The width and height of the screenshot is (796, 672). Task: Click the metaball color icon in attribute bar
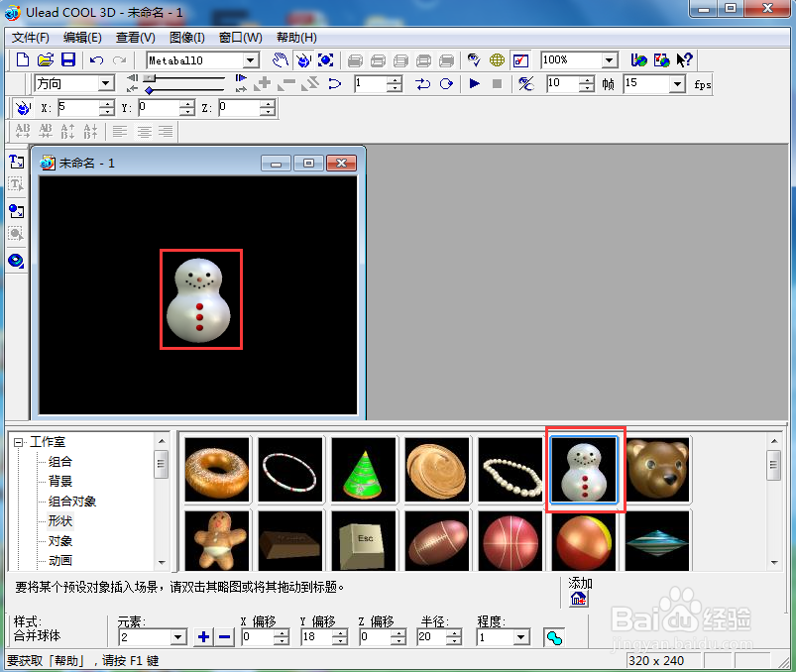554,637
